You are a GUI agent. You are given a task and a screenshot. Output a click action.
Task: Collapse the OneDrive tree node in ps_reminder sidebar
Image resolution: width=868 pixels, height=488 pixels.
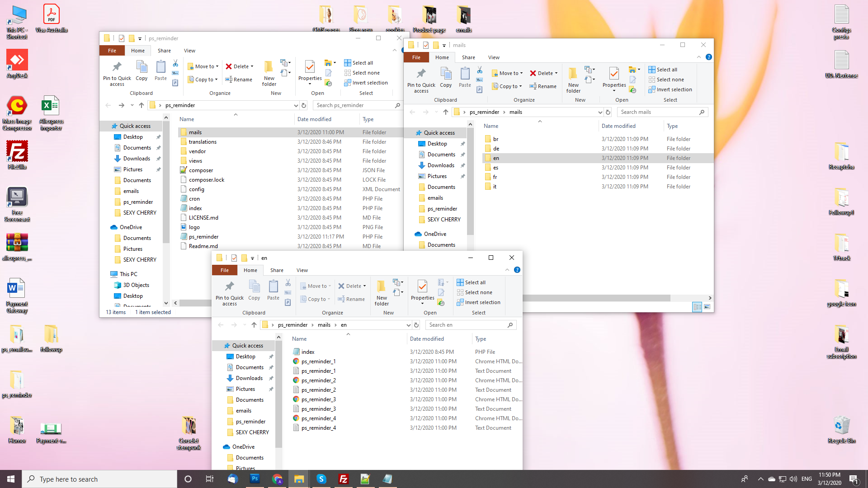(106, 227)
